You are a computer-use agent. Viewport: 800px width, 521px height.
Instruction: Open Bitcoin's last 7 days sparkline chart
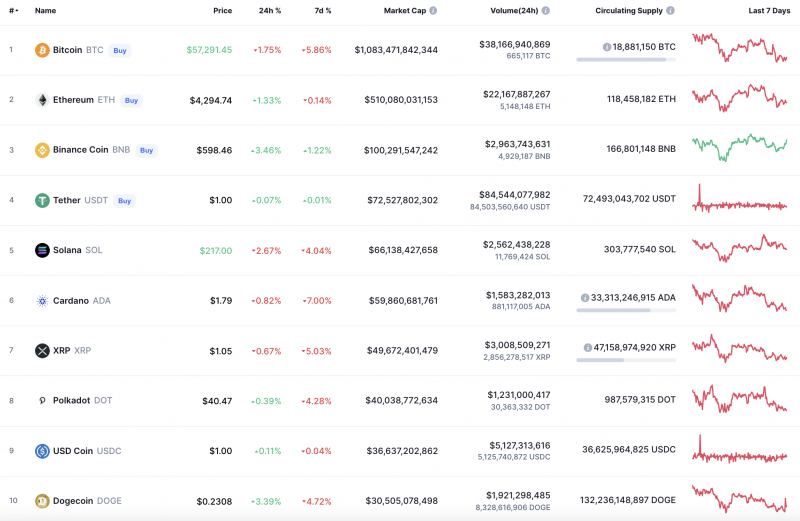point(739,47)
